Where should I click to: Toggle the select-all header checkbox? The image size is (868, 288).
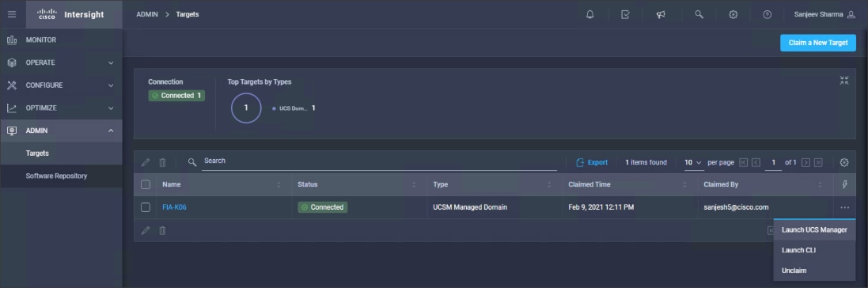146,184
